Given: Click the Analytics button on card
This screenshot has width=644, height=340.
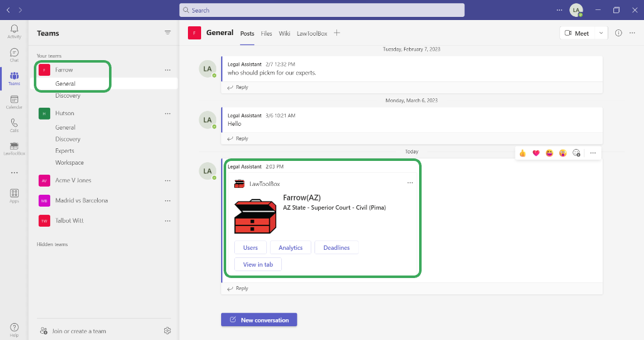Looking at the screenshot, I should (x=291, y=247).
